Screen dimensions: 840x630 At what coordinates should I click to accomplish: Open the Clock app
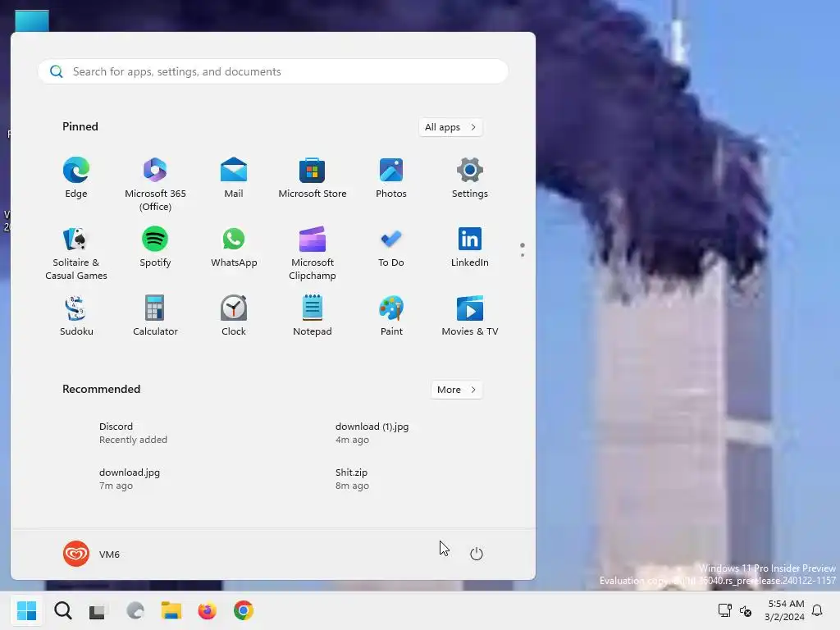(234, 316)
